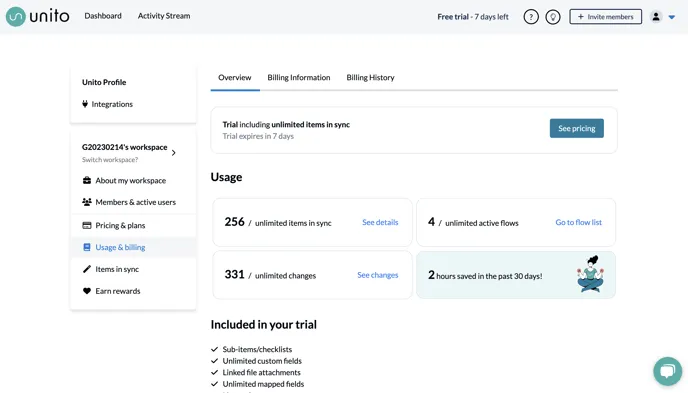Click Linked file attachments feature line
This screenshot has width=688, height=393.
click(262, 372)
